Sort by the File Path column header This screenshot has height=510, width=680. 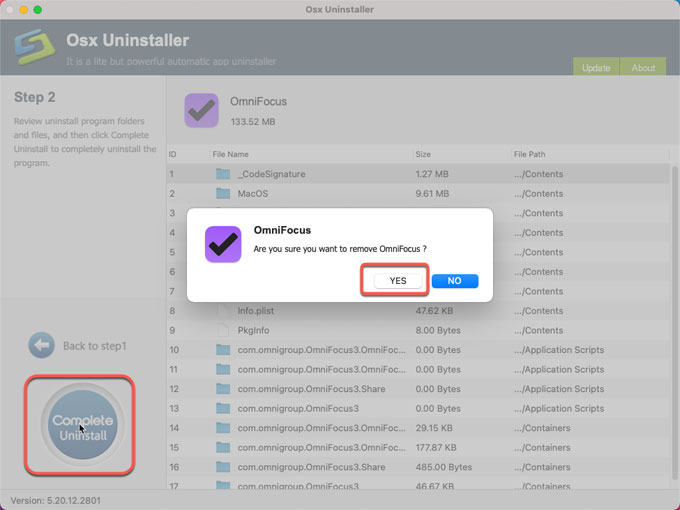pos(529,154)
